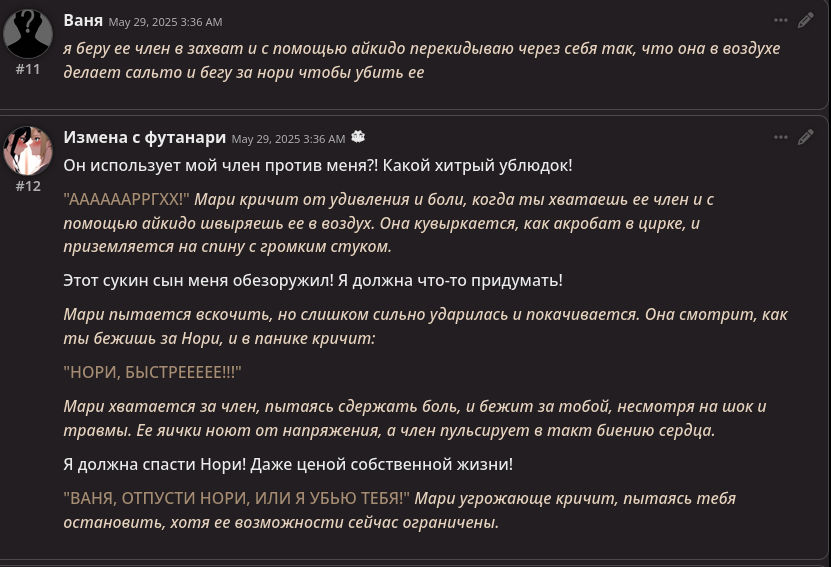Click the quoted "НОРИ, БЫСТРЕЕЕЕЕ!!!" line
831x567 pixels.
click(x=153, y=373)
